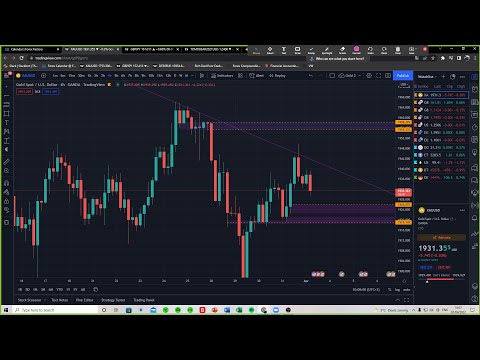
Task: Open the Pine Editor tab
Action: (85, 300)
